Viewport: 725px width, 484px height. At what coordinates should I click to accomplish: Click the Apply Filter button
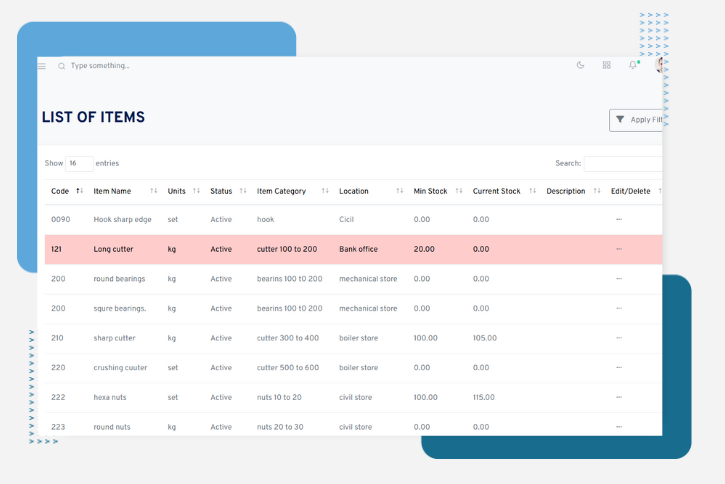(x=637, y=120)
